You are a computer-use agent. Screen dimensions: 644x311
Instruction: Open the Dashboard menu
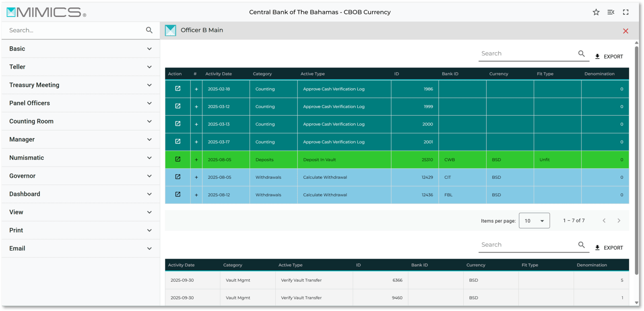tap(80, 194)
